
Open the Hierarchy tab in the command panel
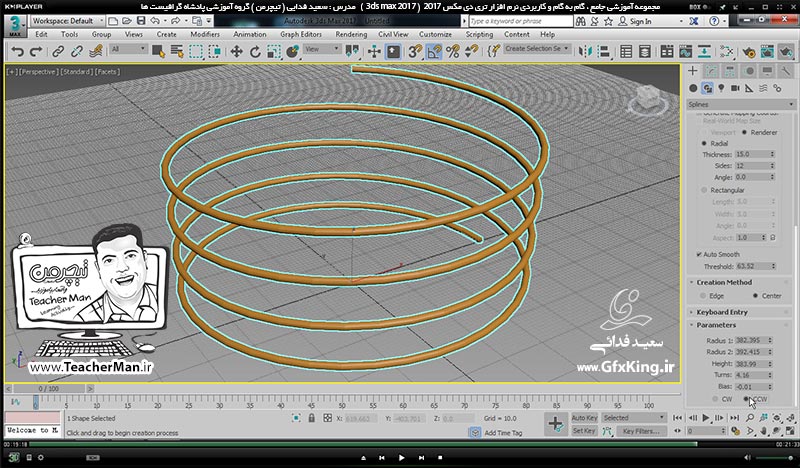730,71
